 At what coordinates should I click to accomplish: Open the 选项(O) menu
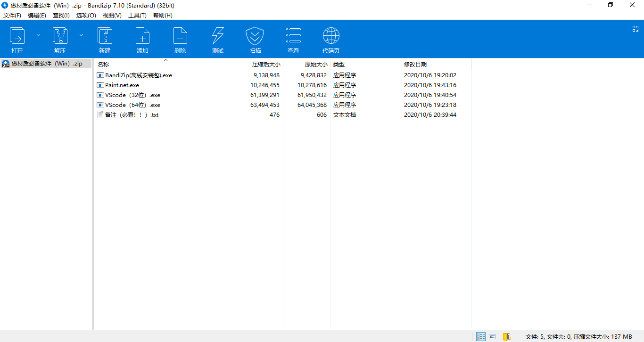[86, 15]
